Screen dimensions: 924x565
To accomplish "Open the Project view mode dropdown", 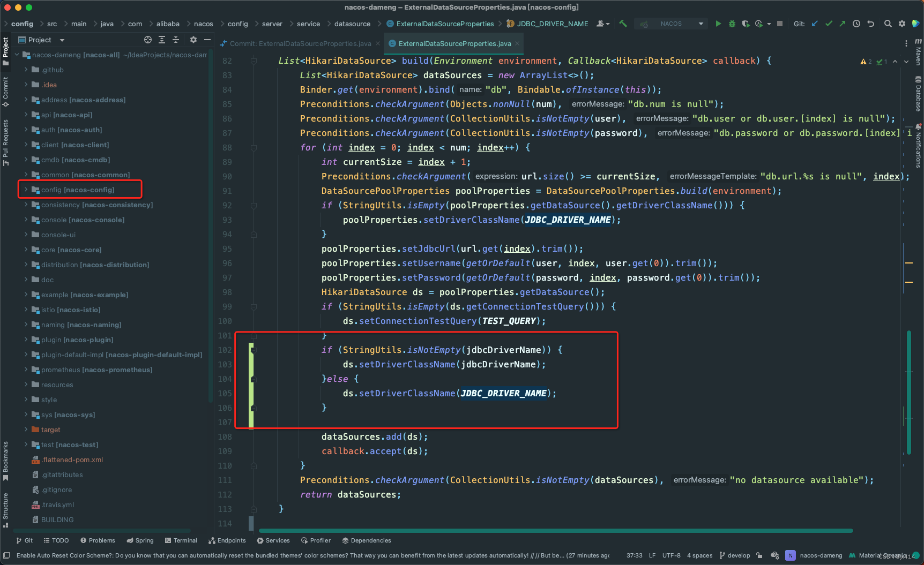I will point(62,40).
